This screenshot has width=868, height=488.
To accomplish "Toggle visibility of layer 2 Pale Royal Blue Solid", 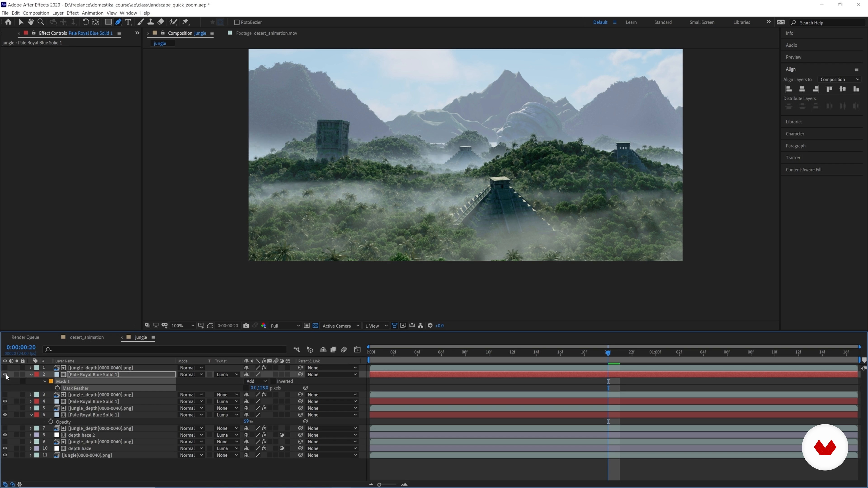I will click(5, 375).
